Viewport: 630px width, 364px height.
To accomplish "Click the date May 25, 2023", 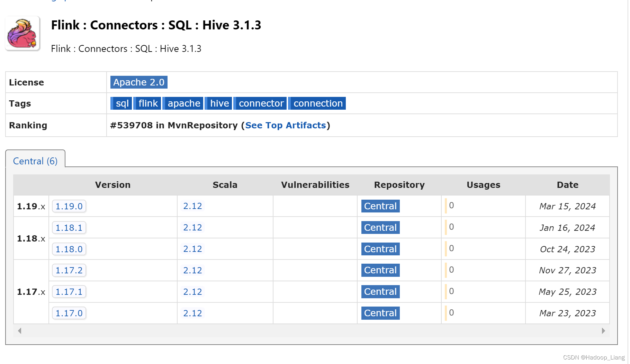I will coord(568,292).
